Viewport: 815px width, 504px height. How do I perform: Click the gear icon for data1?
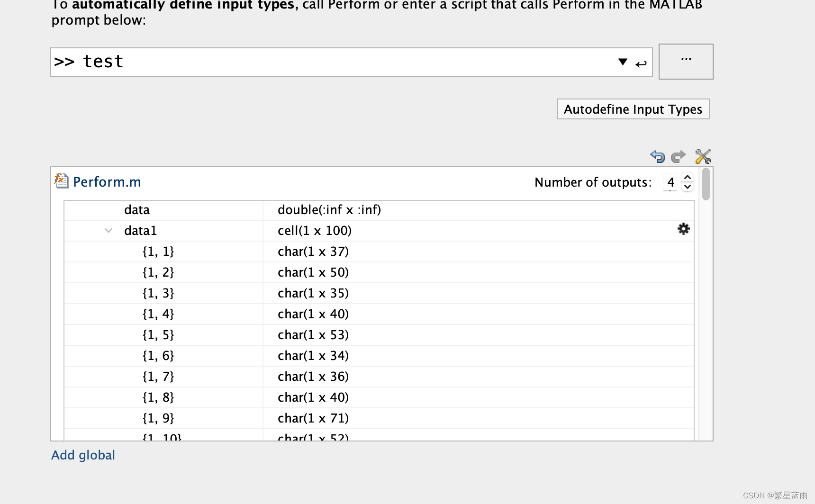(x=683, y=229)
